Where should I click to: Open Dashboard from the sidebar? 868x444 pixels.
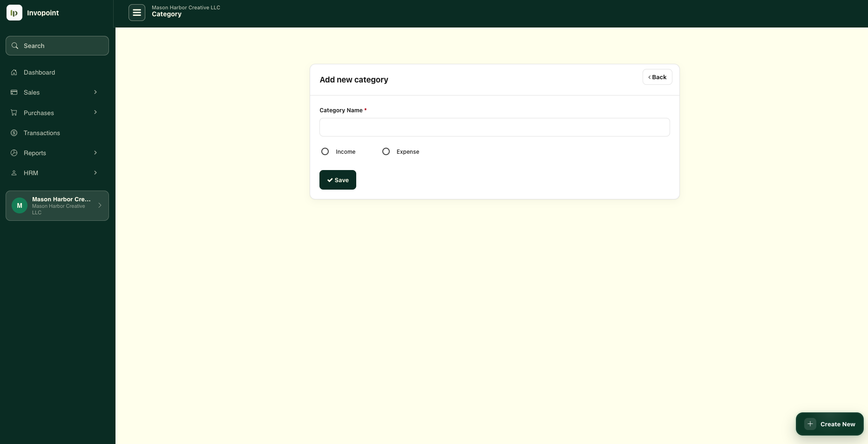pos(57,72)
